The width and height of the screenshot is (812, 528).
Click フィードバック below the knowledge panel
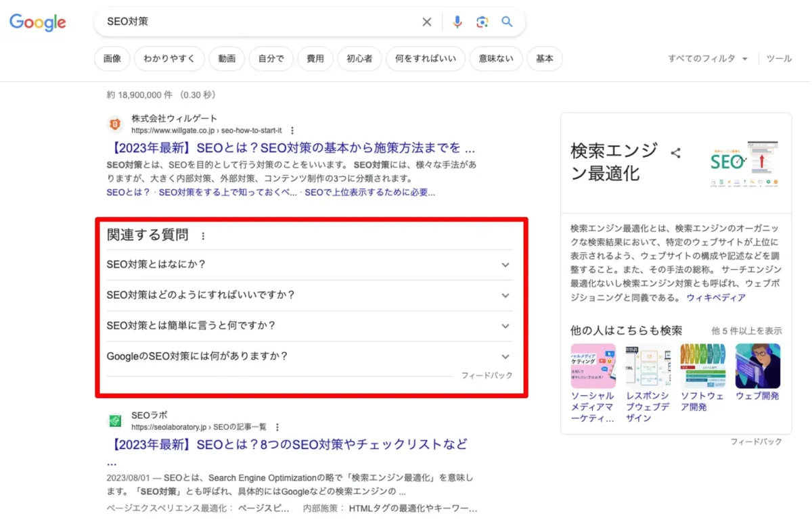pyautogui.click(x=756, y=441)
